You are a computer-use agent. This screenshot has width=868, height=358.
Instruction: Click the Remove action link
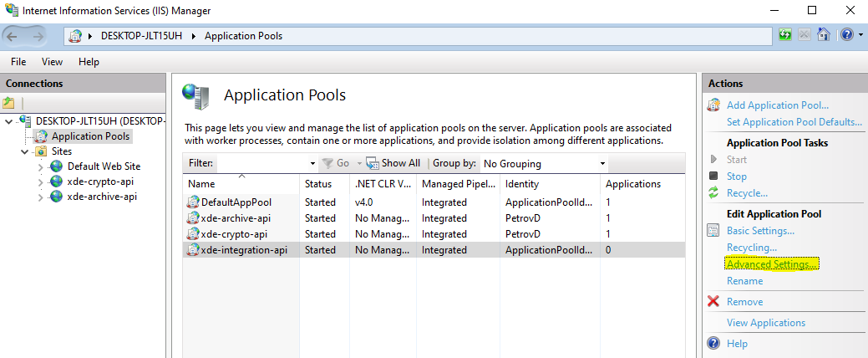pos(744,301)
